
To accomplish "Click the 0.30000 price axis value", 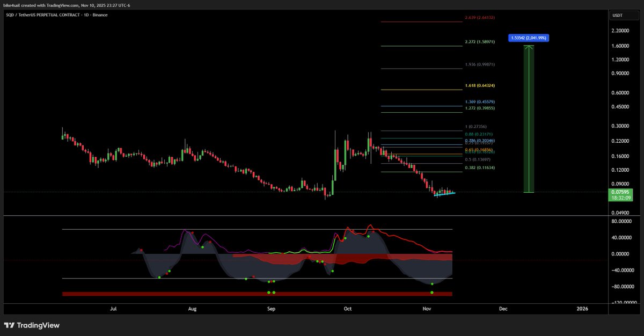I will tap(620, 126).
